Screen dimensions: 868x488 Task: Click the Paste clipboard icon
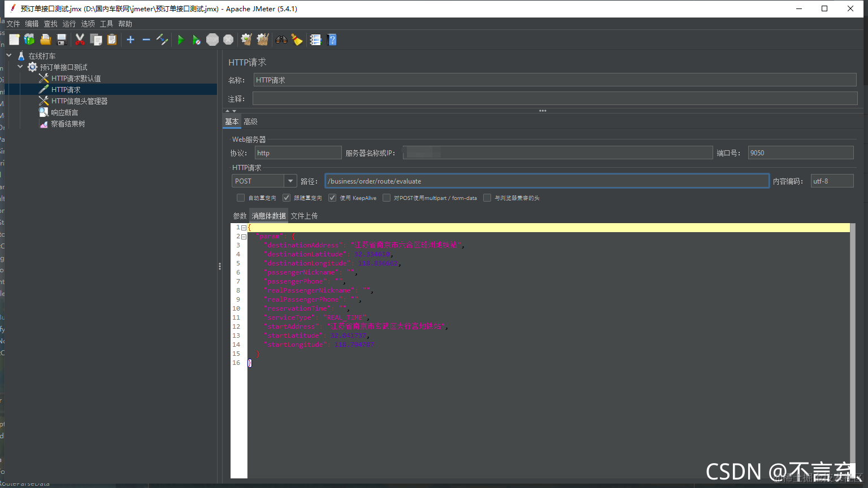pos(112,40)
